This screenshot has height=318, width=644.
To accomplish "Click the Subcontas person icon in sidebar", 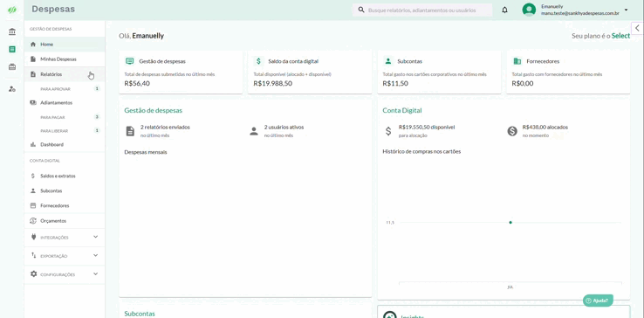I will tap(33, 190).
